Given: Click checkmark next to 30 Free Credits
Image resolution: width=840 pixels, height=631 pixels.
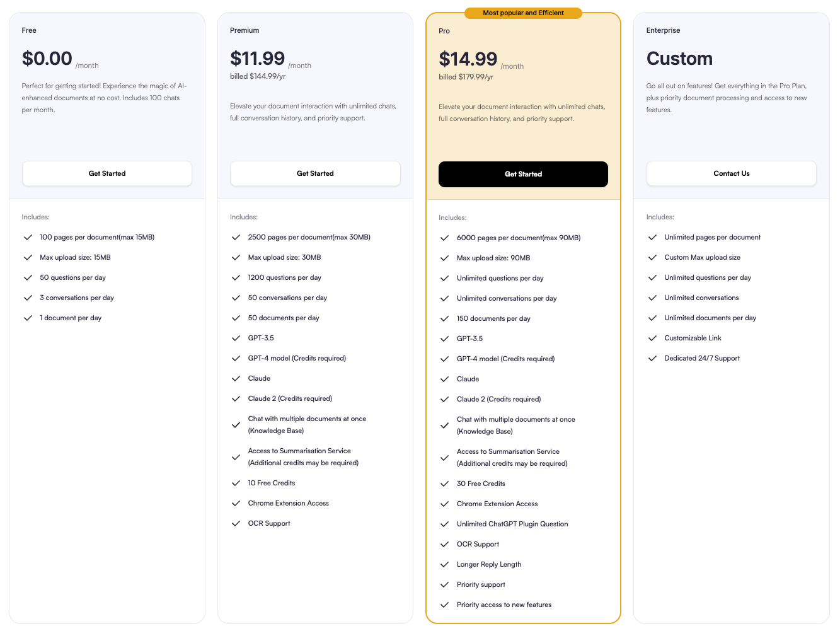Looking at the screenshot, I should coord(444,483).
